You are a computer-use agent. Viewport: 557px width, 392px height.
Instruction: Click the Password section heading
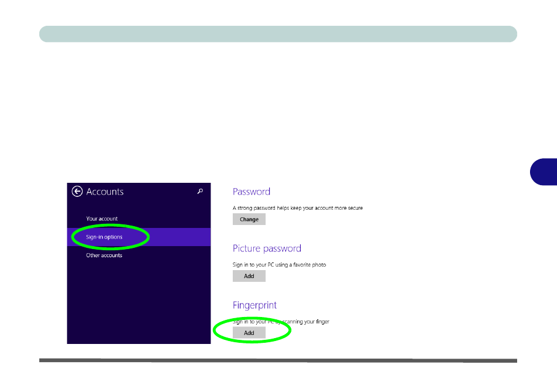(x=252, y=192)
